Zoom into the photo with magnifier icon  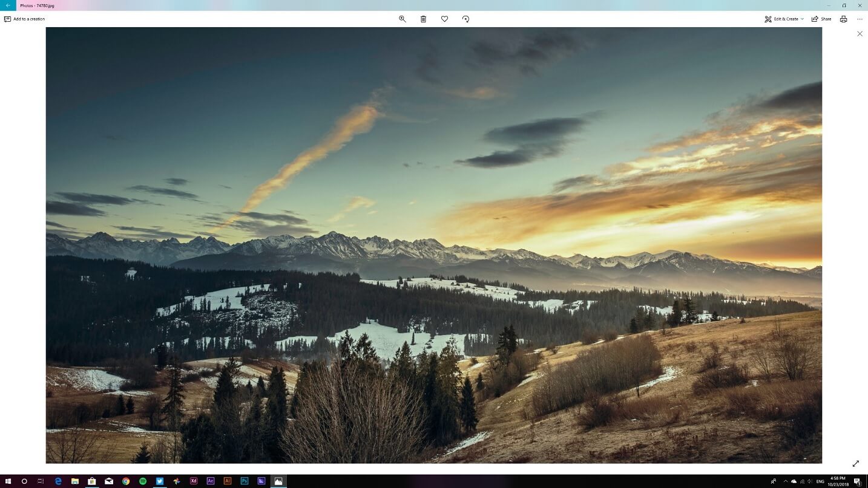point(403,19)
